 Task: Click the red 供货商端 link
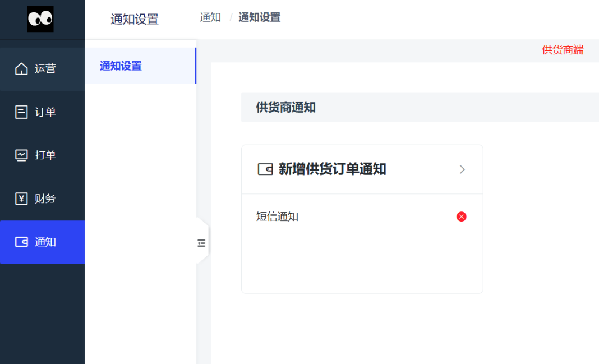pyautogui.click(x=563, y=50)
